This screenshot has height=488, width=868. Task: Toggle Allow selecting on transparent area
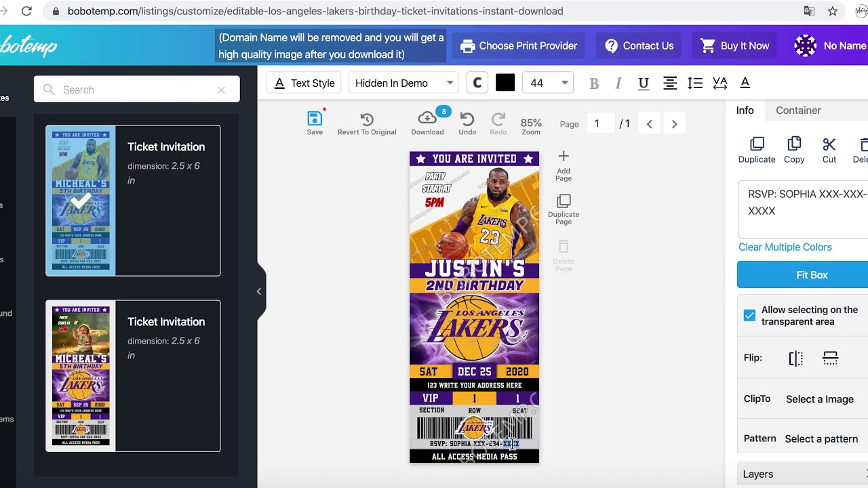tap(749, 315)
